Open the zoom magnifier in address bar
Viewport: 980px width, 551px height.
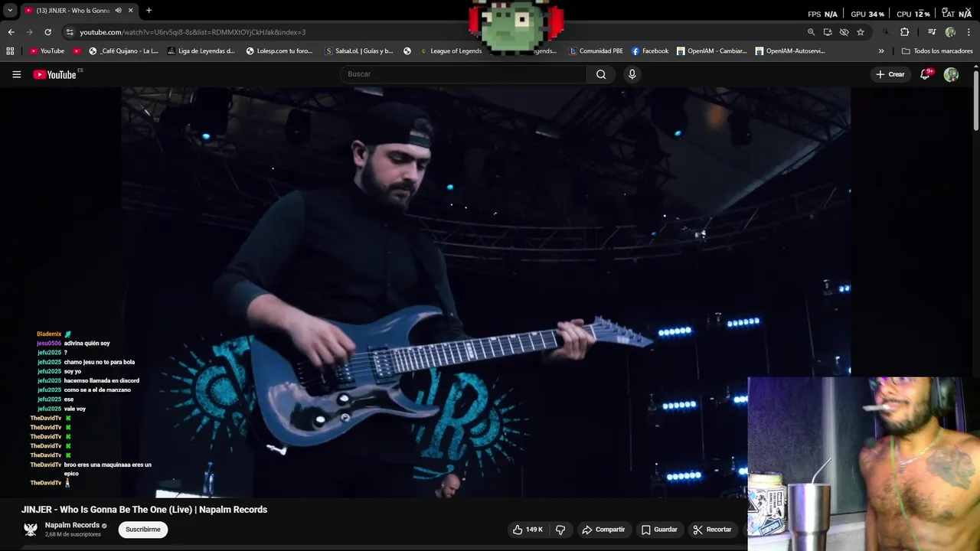[x=811, y=32]
